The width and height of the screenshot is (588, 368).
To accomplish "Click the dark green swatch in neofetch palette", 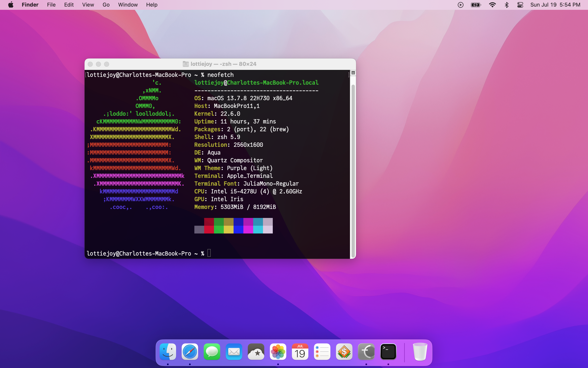I will [x=219, y=222].
